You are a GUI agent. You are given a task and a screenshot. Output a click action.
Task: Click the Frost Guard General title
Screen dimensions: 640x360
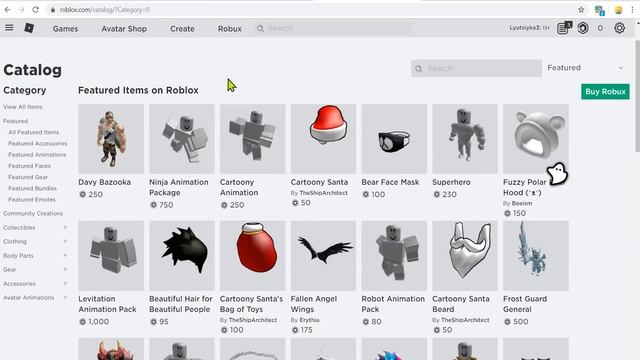pos(525,304)
